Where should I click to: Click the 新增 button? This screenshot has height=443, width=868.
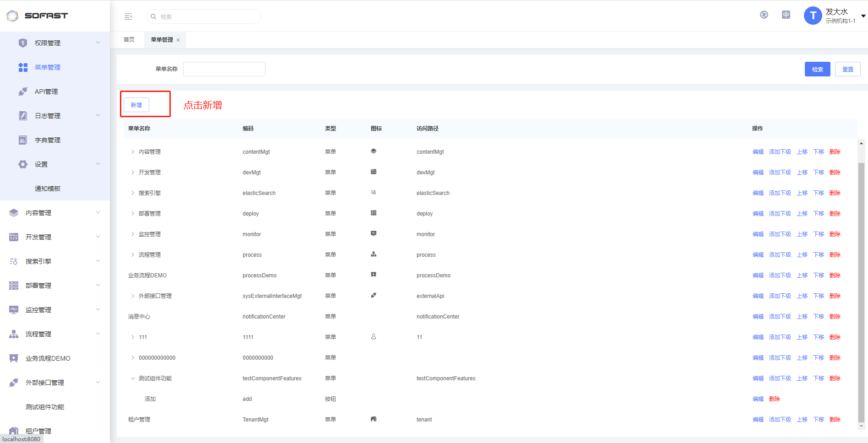[x=136, y=105]
